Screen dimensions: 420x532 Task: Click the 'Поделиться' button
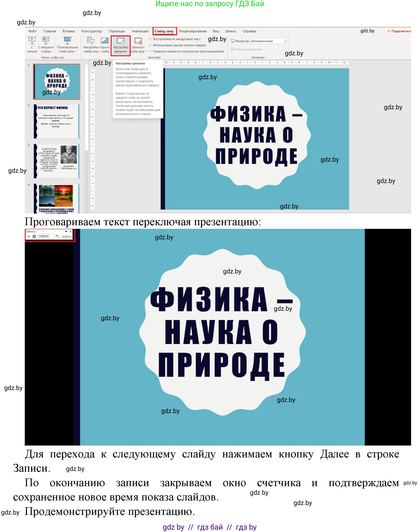coord(399,31)
